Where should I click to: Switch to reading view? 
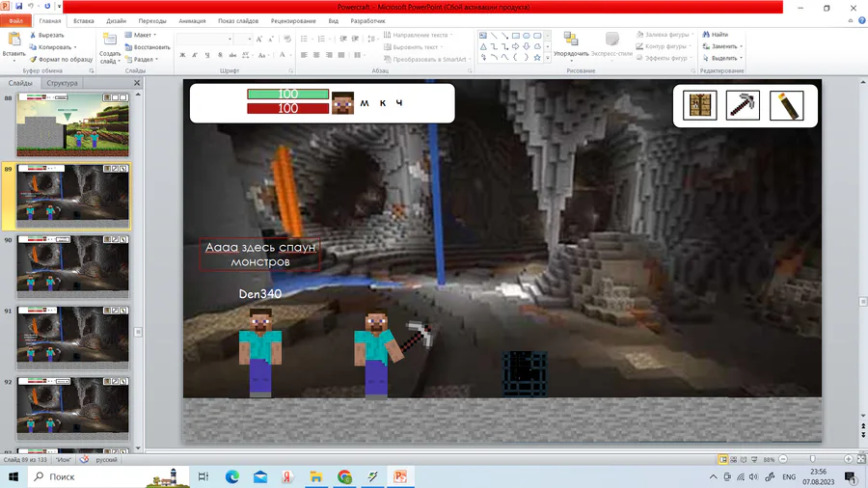point(744,459)
